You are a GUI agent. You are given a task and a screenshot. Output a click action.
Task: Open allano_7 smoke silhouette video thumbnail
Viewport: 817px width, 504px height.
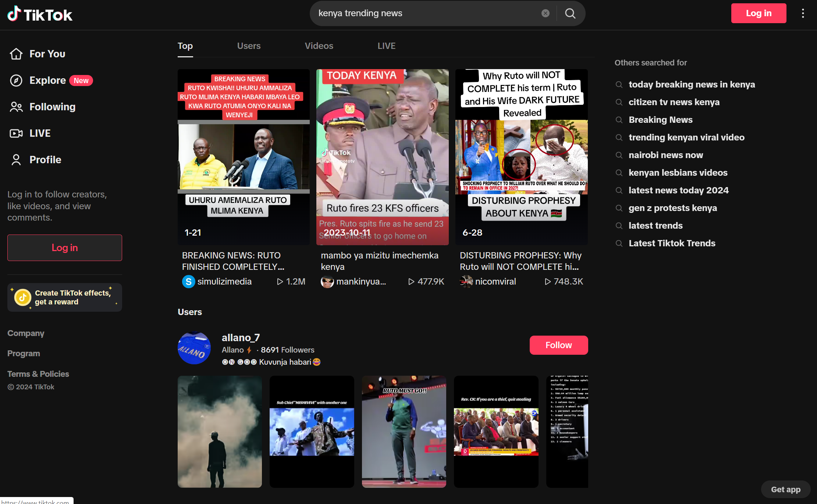[x=220, y=432]
